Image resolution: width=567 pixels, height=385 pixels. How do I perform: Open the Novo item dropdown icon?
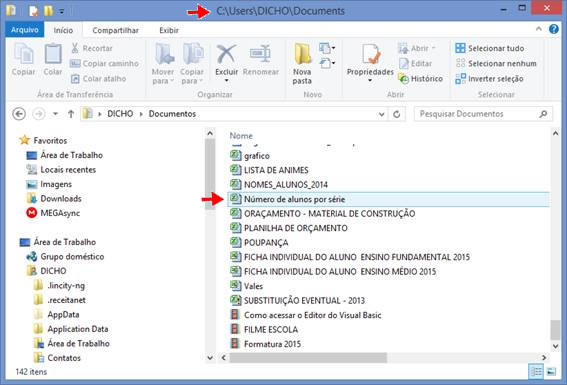pos(327,48)
